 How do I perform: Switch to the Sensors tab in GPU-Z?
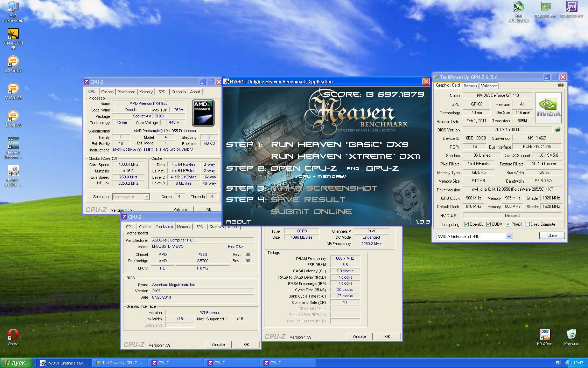tap(470, 86)
